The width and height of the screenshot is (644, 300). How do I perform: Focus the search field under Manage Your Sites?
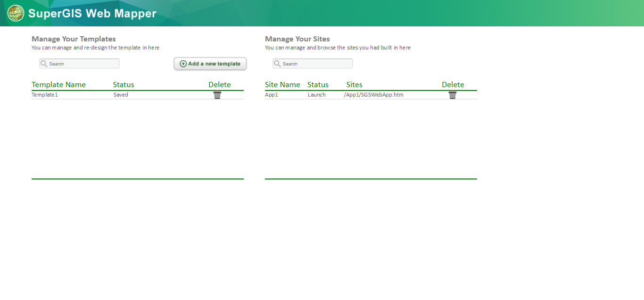coord(316,64)
